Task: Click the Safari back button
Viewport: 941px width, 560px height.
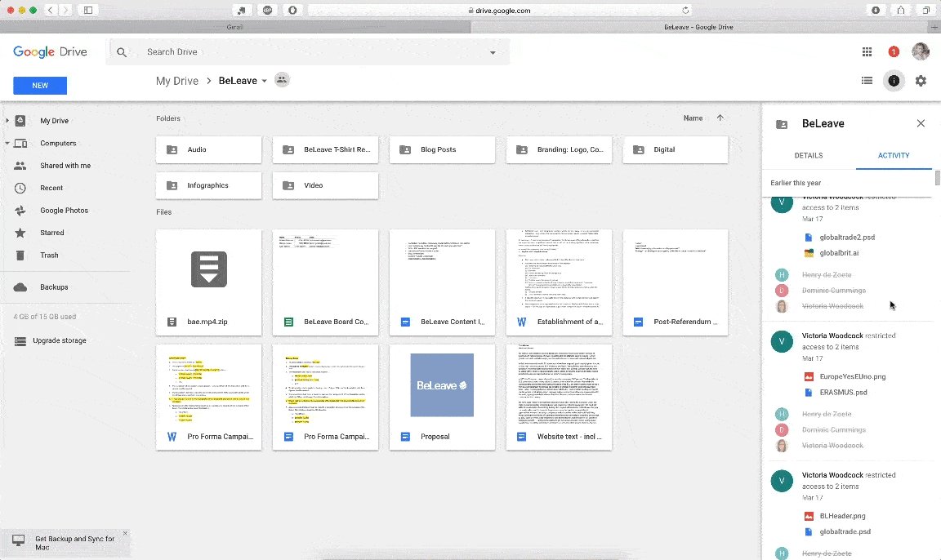Action: [x=51, y=10]
